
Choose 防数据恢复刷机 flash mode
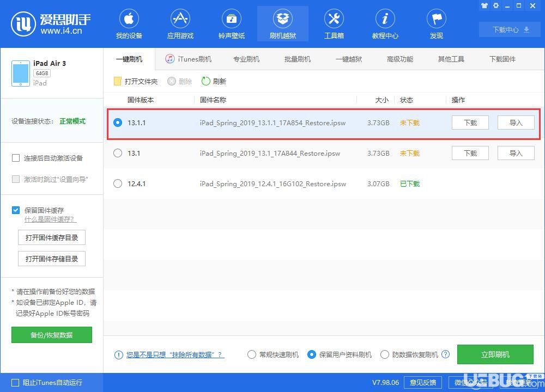(x=385, y=354)
